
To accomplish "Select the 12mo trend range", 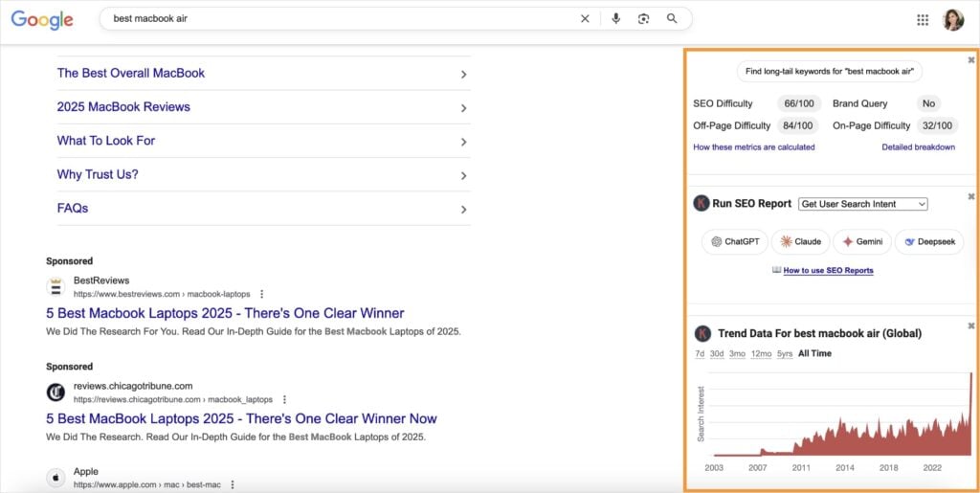I will tap(761, 353).
